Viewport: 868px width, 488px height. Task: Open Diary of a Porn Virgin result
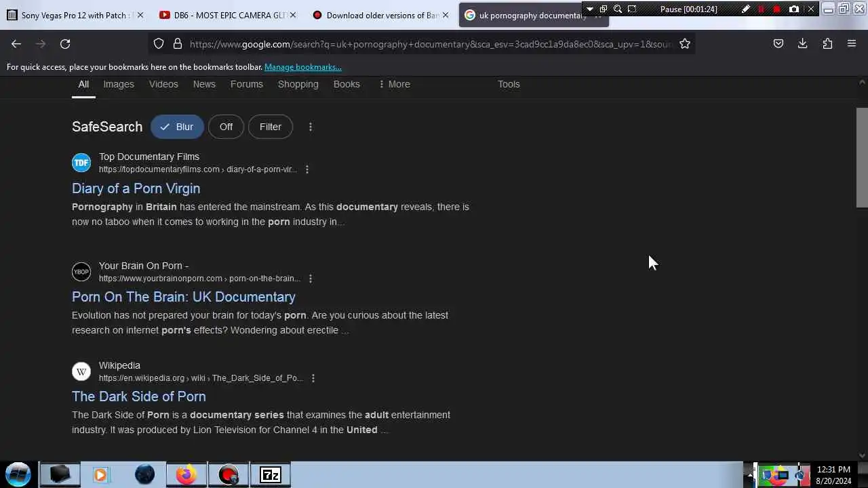pos(136,188)
